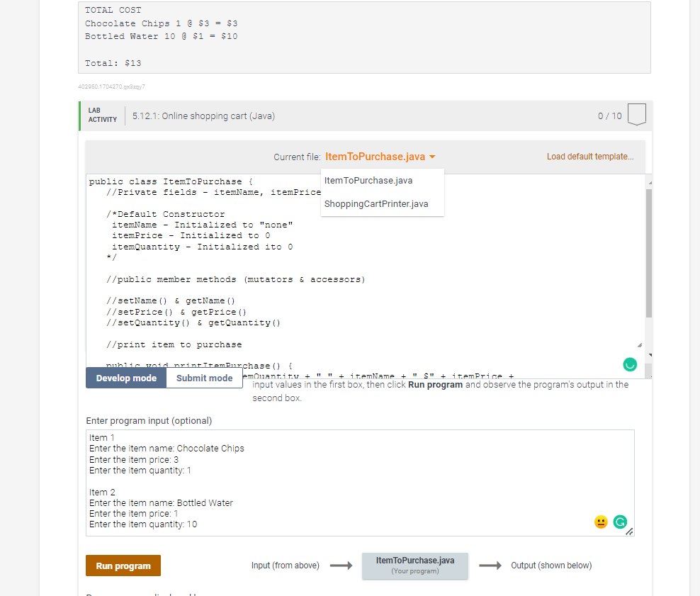This screenshot has width=700, height=596.
Task: Open the Load default template link
Action: pos(590,156)
